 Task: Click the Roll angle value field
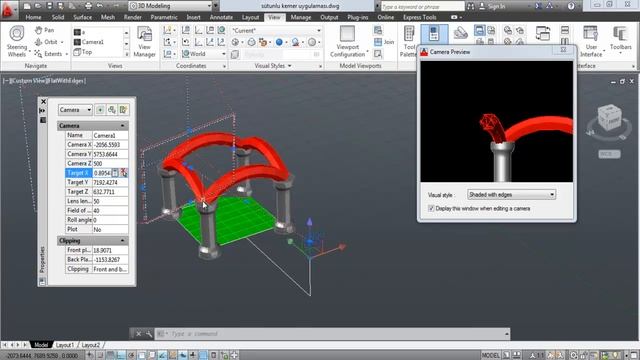click(110, 220)
